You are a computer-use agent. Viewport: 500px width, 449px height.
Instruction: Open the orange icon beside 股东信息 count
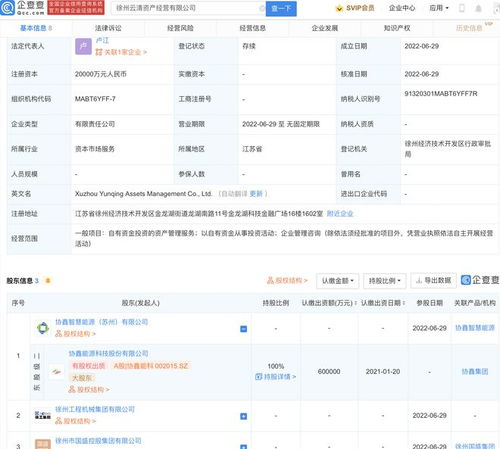coord(48,281)
